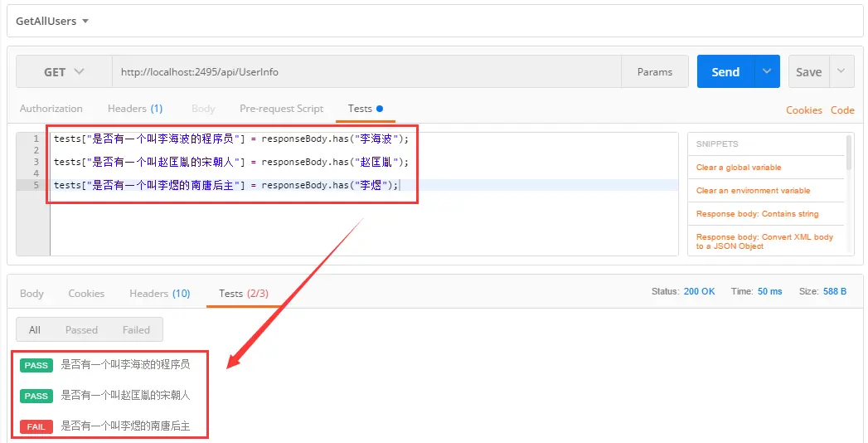Insert 'Convert XML body to a JSON Object' snippet
The width and height of the screenshot is (868, 443).
pyautogui.click(x=764, y=241)
